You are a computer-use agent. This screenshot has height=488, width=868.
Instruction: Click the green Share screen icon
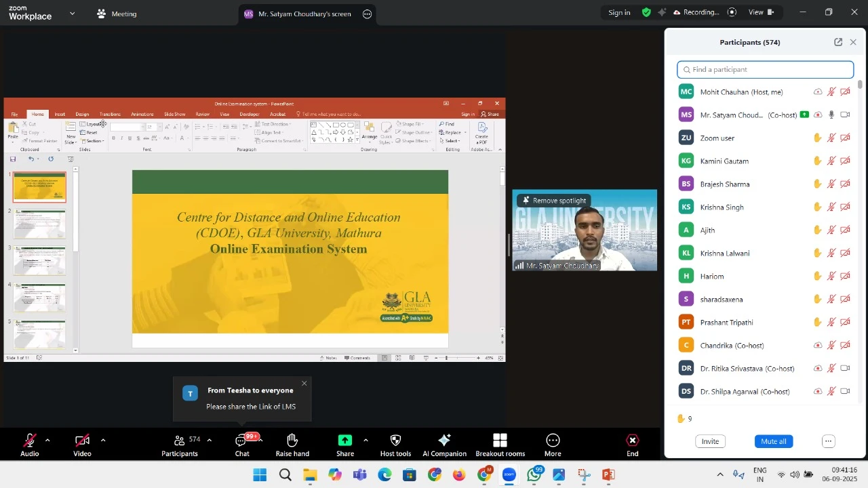coord(345,441)
